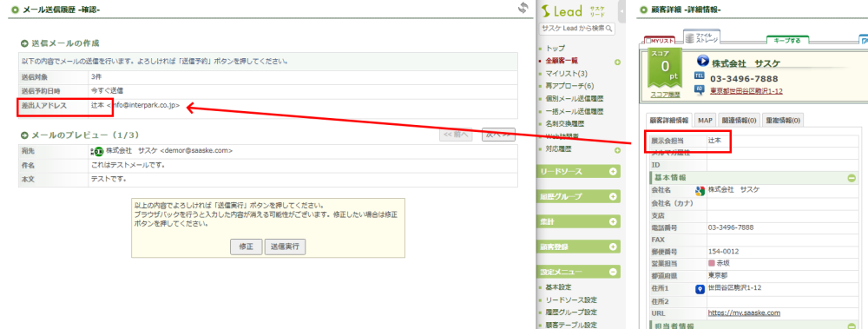Open the 東京都世田谷区駒沢1-12 address link
This screenshot has height=329, width=868.
point(746,91)
